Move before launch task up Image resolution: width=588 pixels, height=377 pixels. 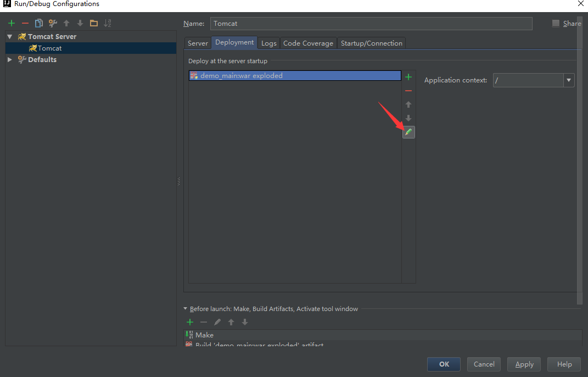pos(231,322)
